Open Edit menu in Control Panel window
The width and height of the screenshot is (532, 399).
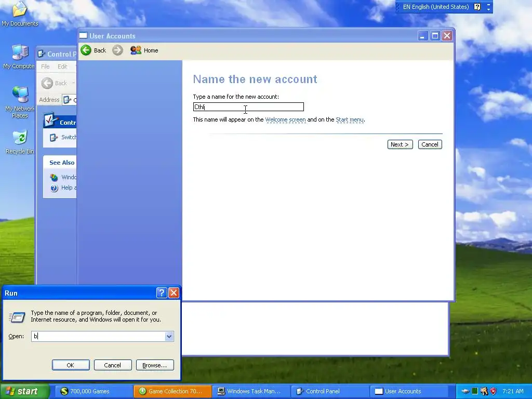[x=62, y=66]
